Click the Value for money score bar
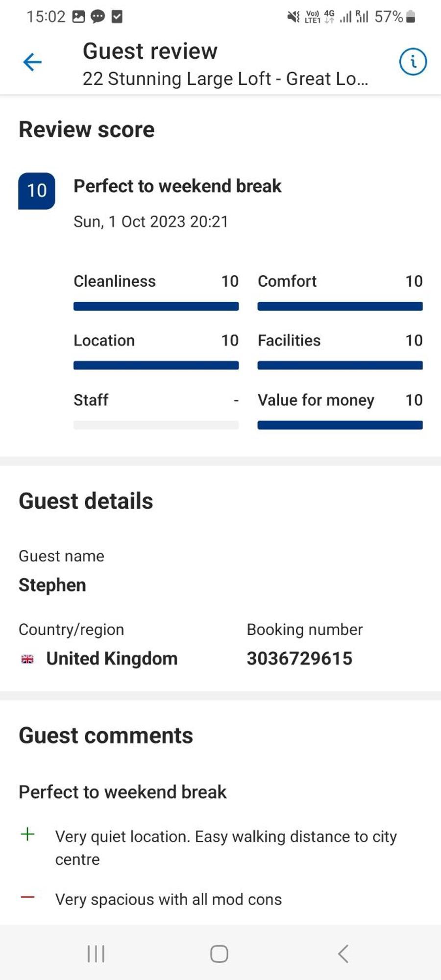441x980 pixels. pos(340,425)
